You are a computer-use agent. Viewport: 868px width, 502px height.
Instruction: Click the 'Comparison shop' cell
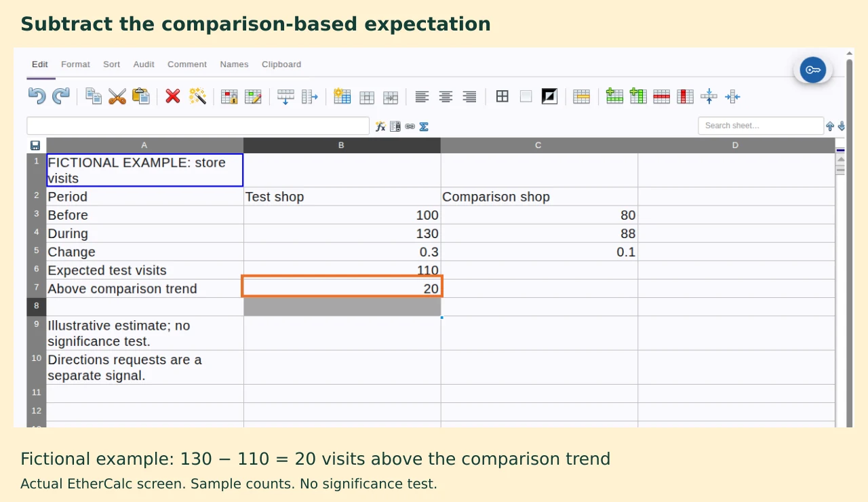[539, 197]
